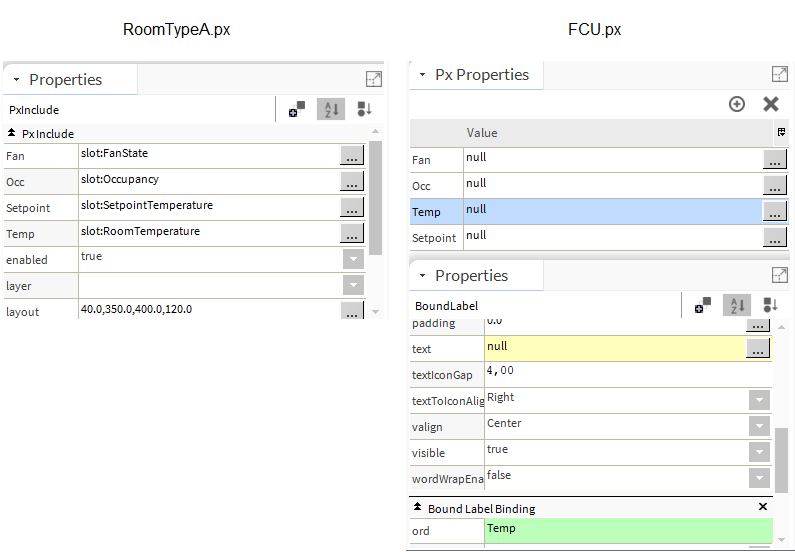Open the enabled property dropdown
Image resolution: width=795 pixels, height=552 pixels.
(353, 259)
